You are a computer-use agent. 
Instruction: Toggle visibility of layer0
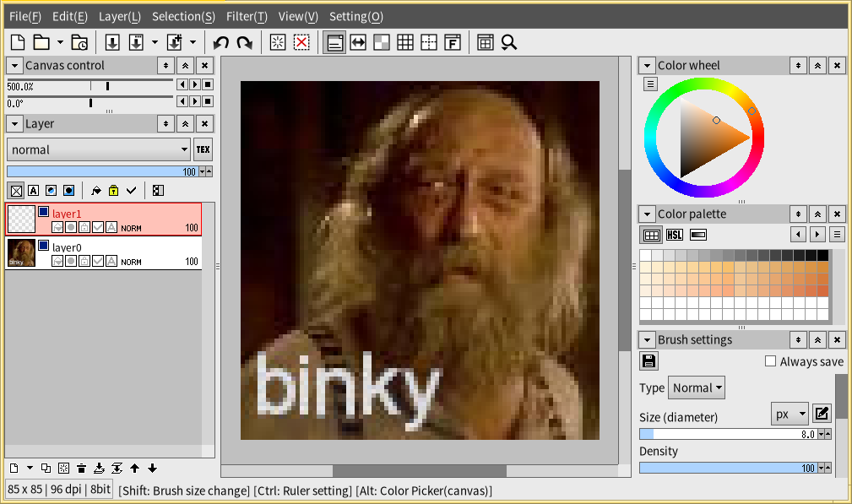43,246
